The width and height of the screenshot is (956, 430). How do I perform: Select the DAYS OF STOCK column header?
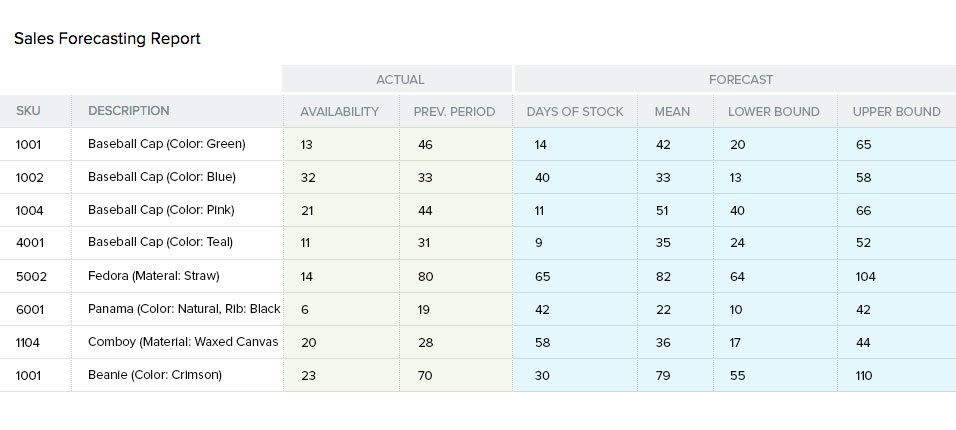click(x=575, y=112)
